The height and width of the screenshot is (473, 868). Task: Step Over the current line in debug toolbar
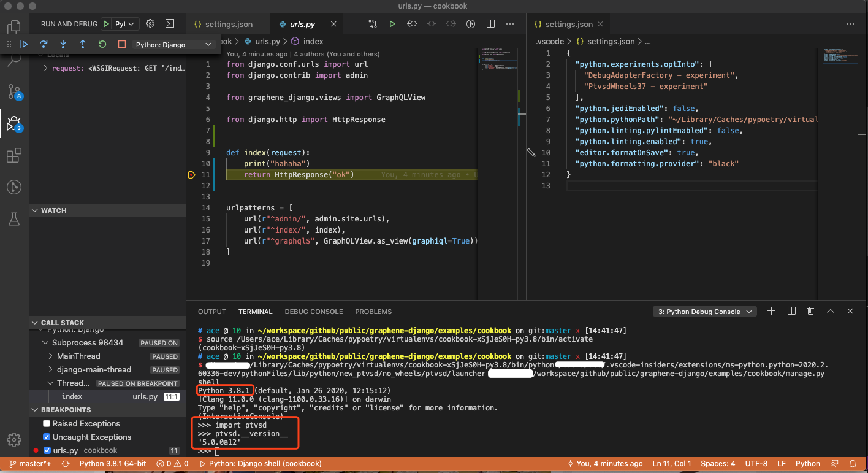[x=43, y=44]
